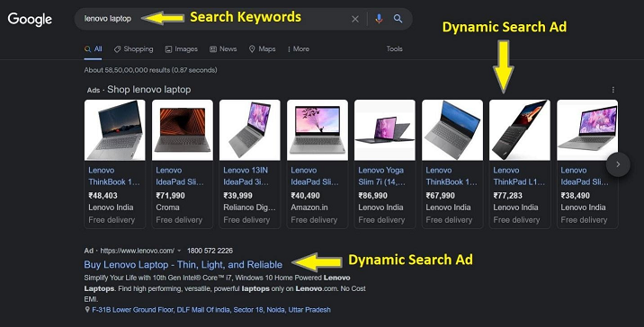Select the Croma IdeaPad ₹71,990 product image
This screenshot has height=327, width=644.
[x=183, y=130]
